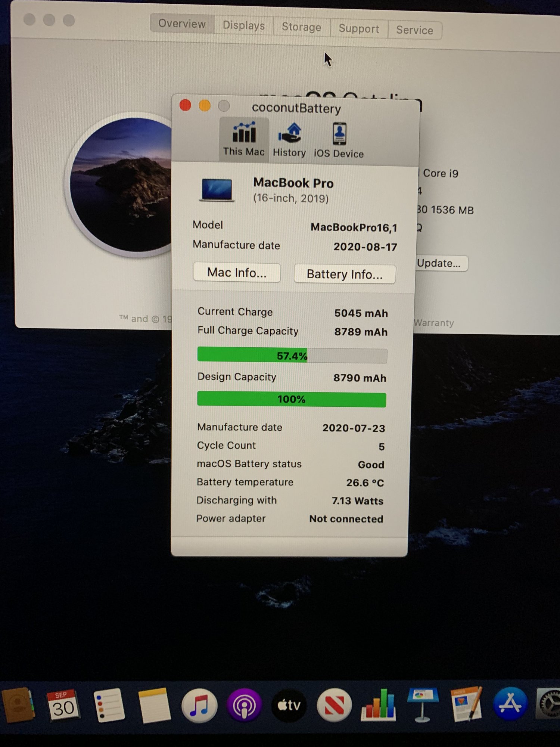Click the Warranty link in About This Mac
Viewport: 560px width, 747px height.
coord(434,323)
